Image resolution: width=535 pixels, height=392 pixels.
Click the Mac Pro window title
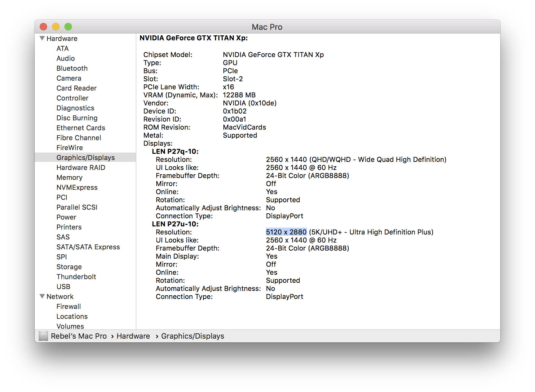[267, 27]
